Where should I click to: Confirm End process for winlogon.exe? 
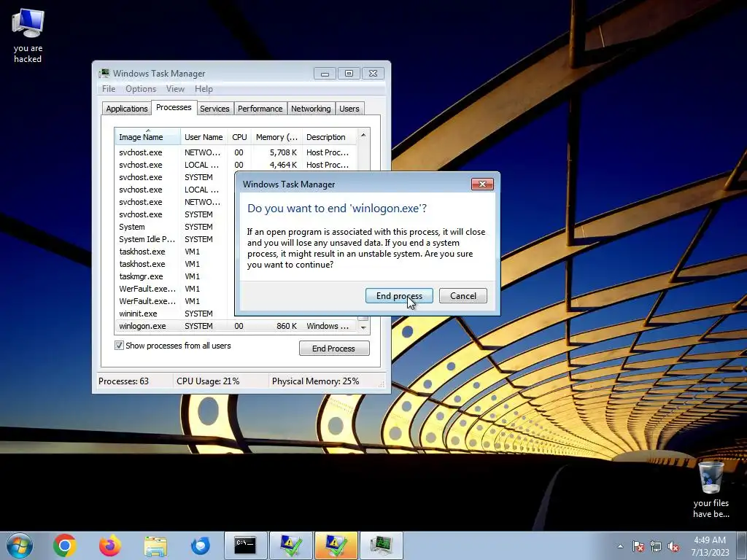pyautogui.click(x=399, y=296)
